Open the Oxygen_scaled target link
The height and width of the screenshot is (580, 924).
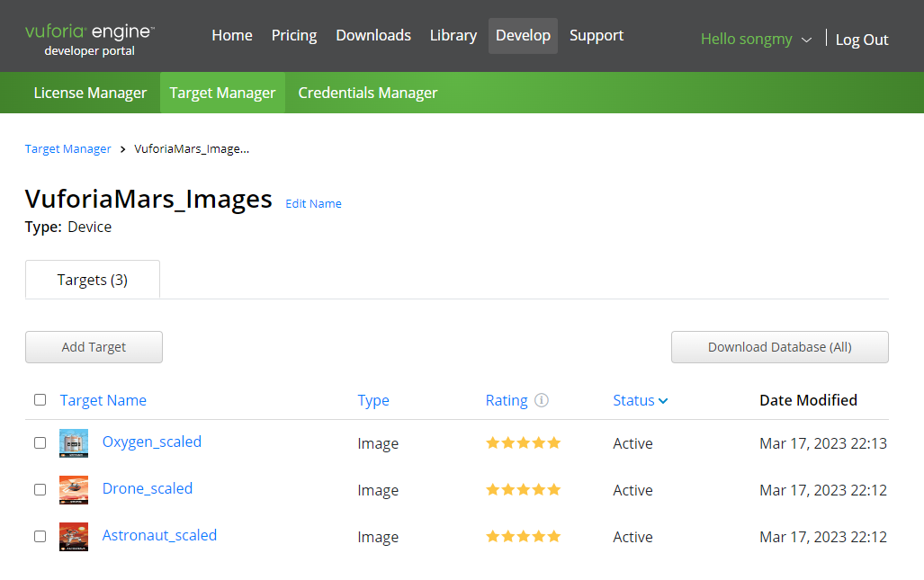click(152, 442)
